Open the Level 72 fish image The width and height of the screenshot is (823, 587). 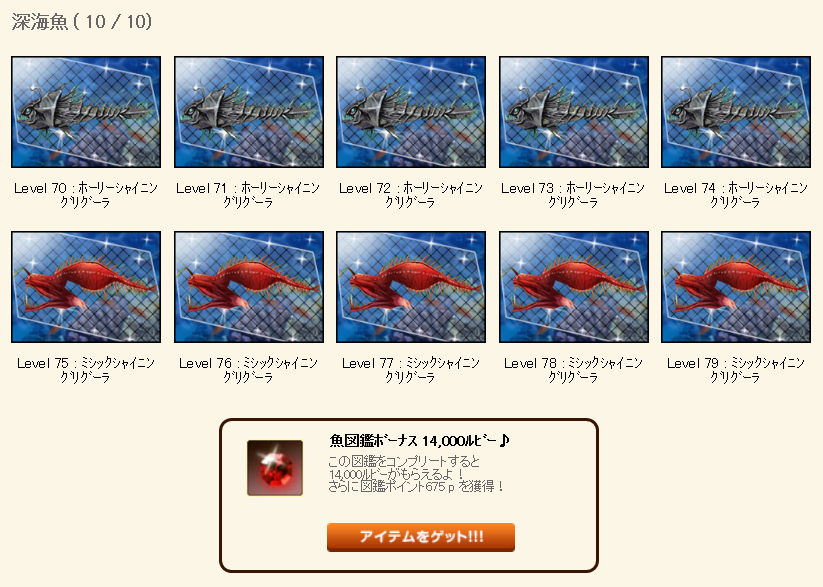[x=411, y=112]
